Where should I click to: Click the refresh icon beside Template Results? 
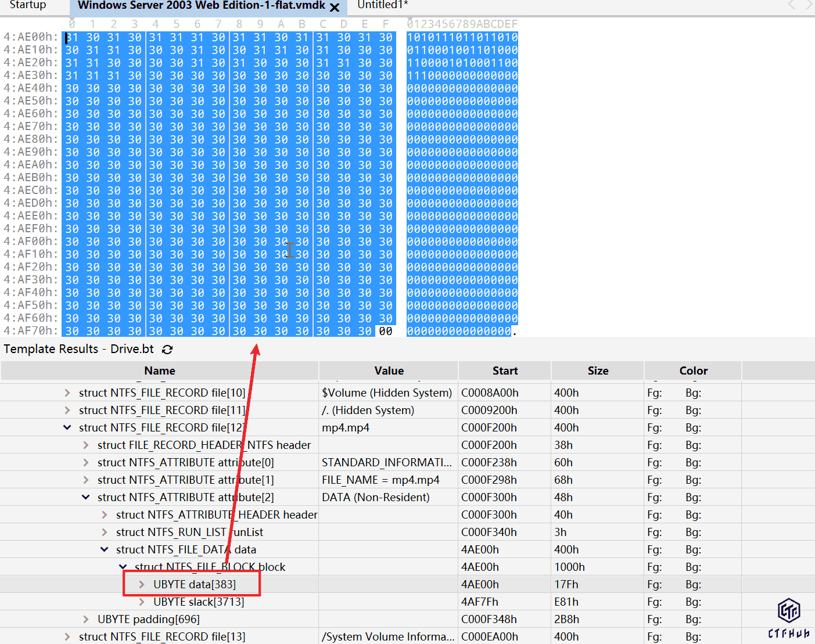click(x=167, y=350)
